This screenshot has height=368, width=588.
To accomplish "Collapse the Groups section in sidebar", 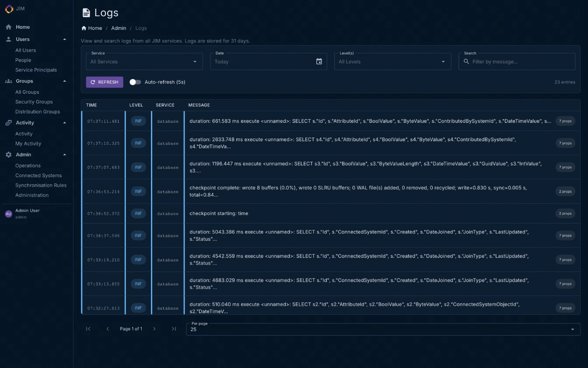I will tap(65, 81).
